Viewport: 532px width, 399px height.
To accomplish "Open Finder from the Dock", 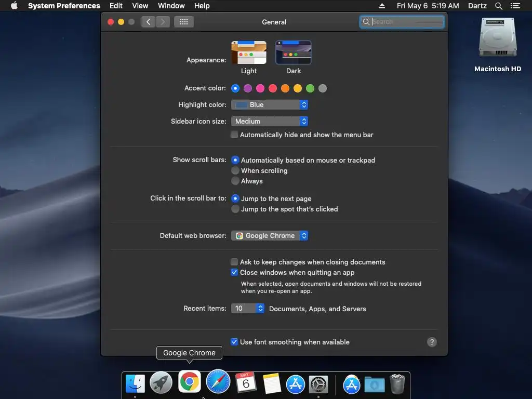I will 135,383.
